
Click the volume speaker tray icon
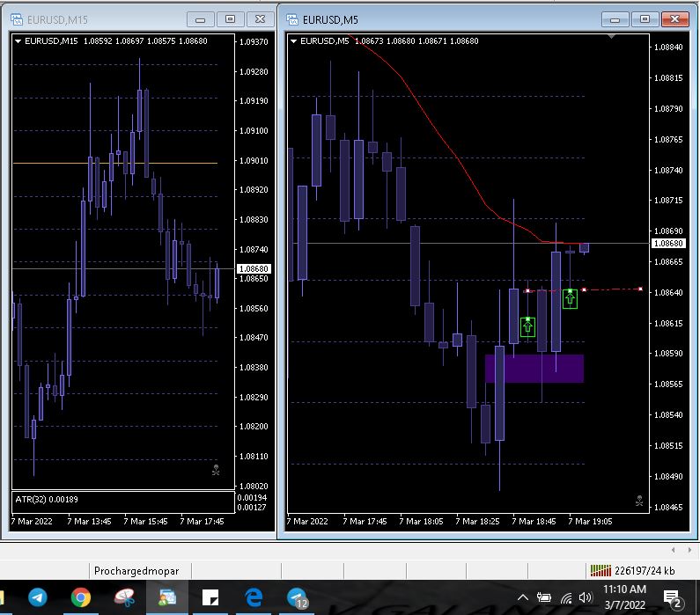coord(586,597)
